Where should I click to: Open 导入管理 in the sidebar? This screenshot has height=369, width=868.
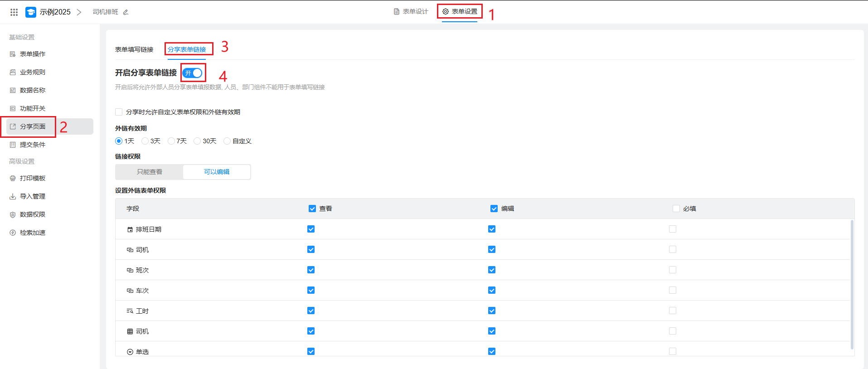point(32,196)
